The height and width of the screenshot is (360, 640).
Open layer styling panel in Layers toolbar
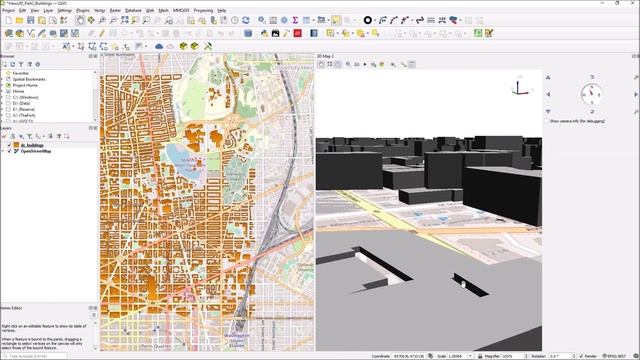click(5, 136)
